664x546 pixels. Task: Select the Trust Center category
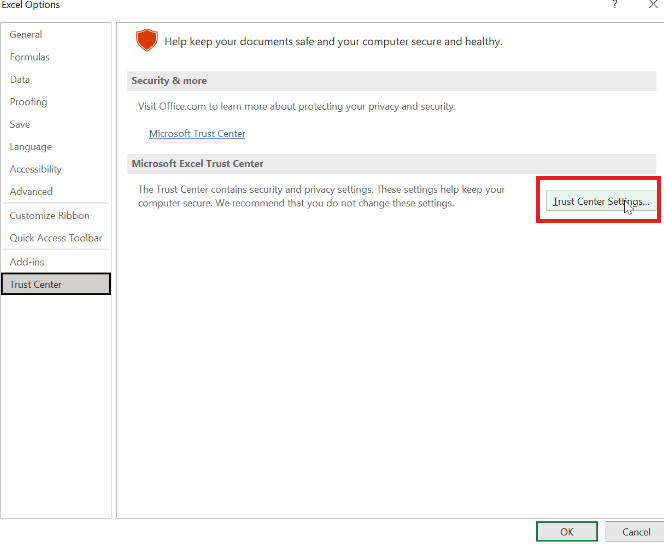point(56,284)
